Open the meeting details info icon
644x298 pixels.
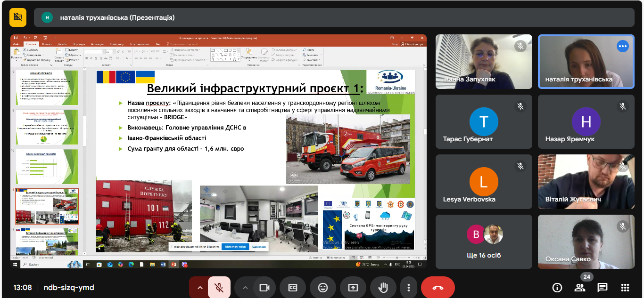557,288
